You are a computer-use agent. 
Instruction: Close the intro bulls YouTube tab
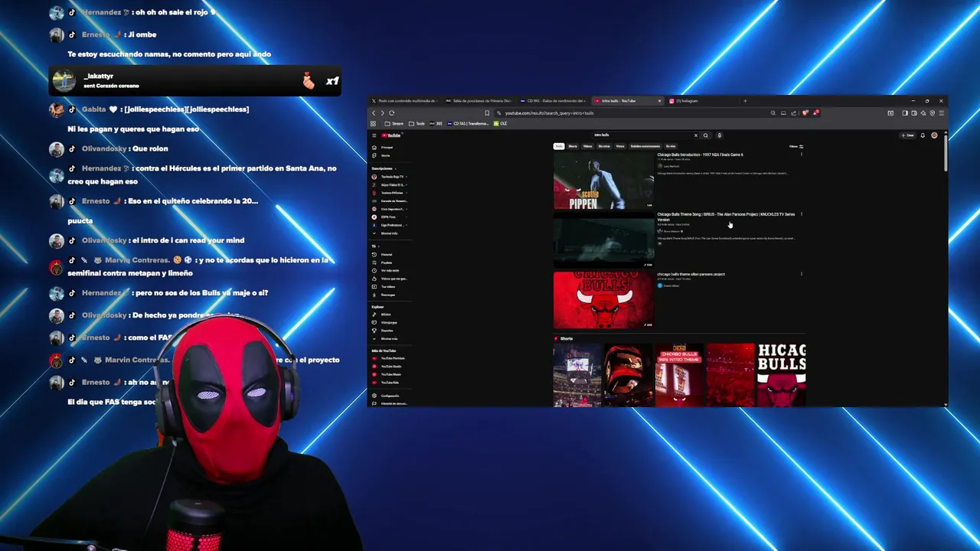[x=659, y=101]
